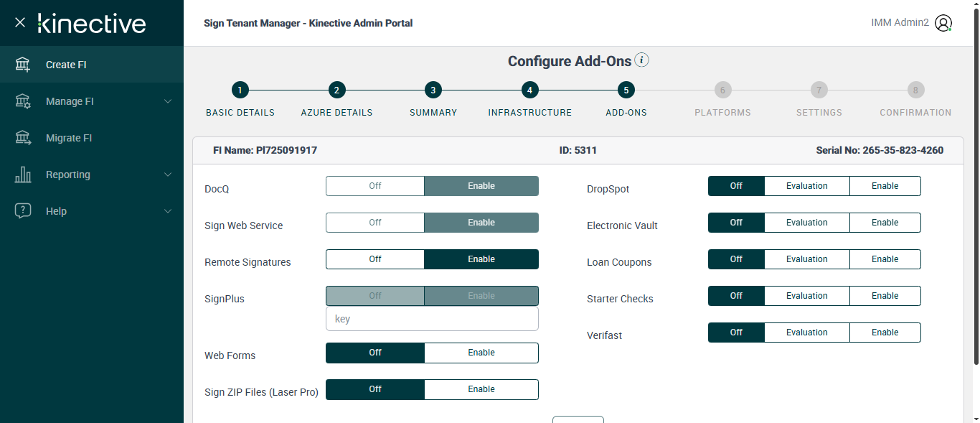980x423 pixels.
Task: Enable Verifast add-on
Action: [885, 333]
